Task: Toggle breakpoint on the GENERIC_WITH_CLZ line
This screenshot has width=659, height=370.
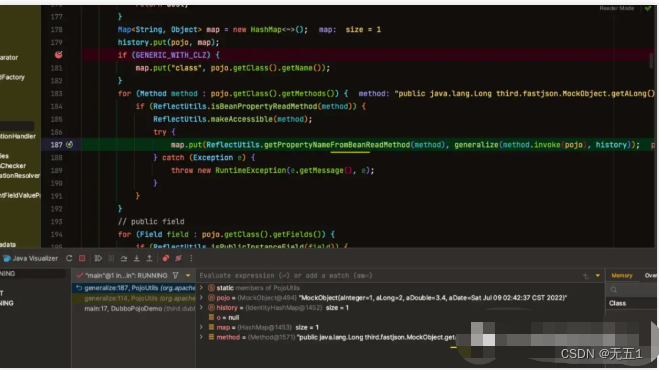Action: (58, 55)
